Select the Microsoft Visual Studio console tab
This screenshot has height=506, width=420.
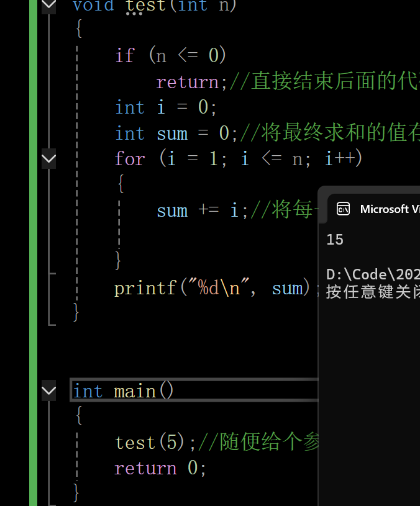375,209
